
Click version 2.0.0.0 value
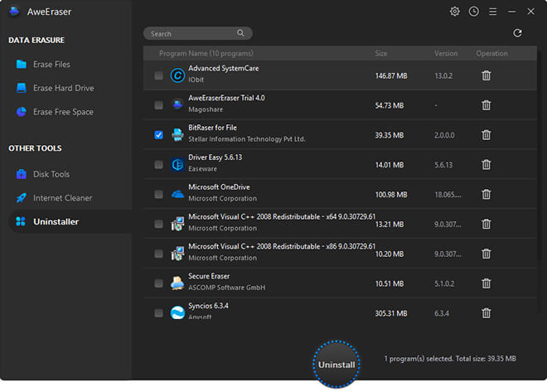tap(444, 135)
